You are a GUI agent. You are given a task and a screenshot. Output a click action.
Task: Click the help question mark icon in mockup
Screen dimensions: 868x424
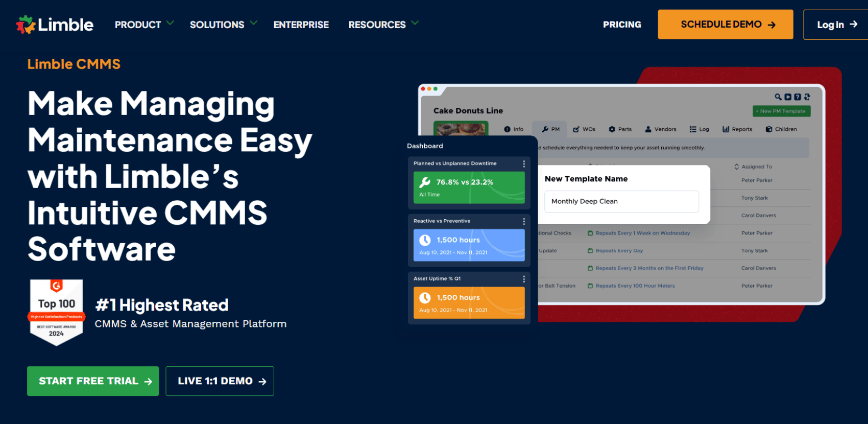pos(798,97)
